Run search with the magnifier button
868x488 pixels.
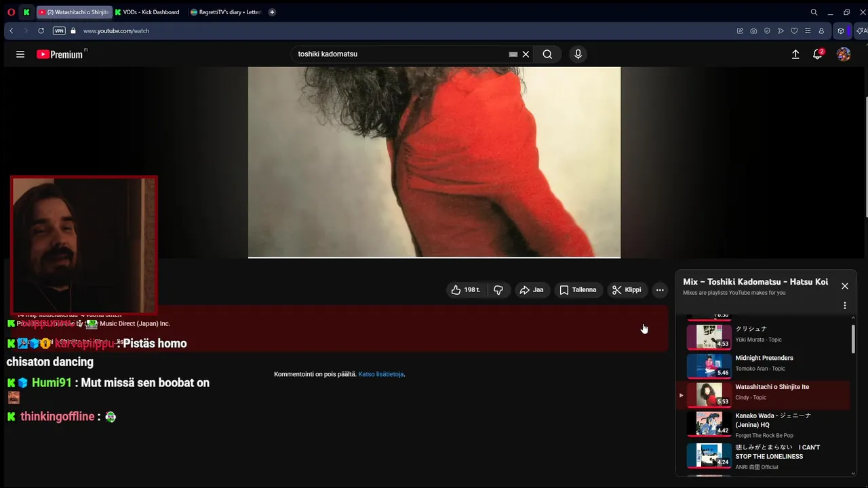click(547, 54)
